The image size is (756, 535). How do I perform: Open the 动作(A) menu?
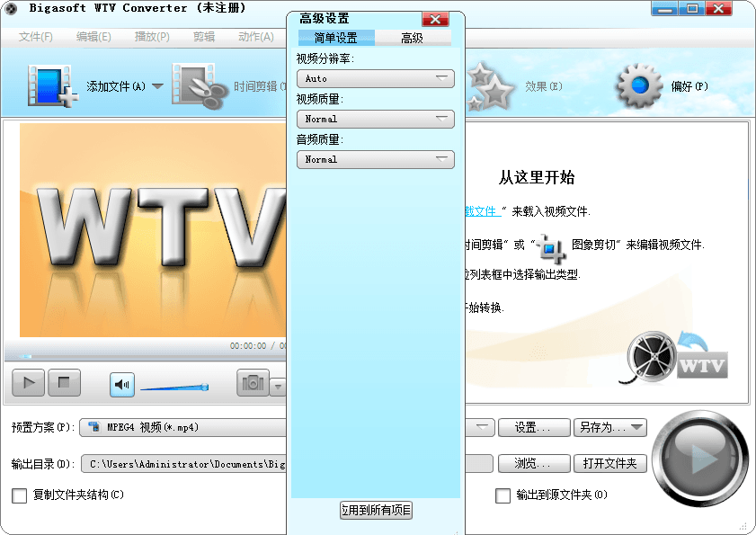tap(256, 37)
